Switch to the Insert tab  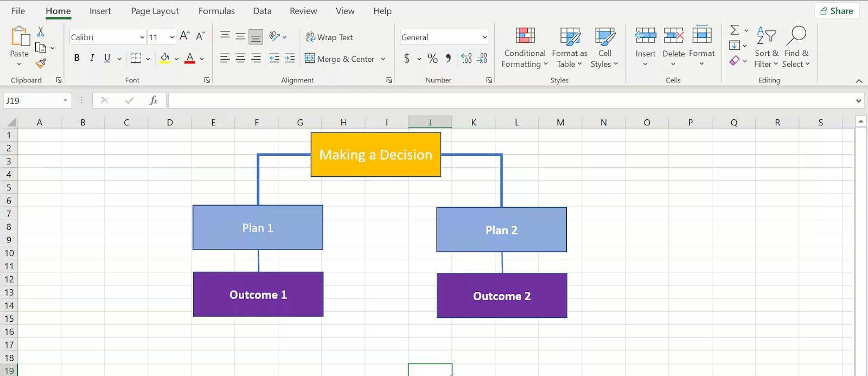coord(100,11)
